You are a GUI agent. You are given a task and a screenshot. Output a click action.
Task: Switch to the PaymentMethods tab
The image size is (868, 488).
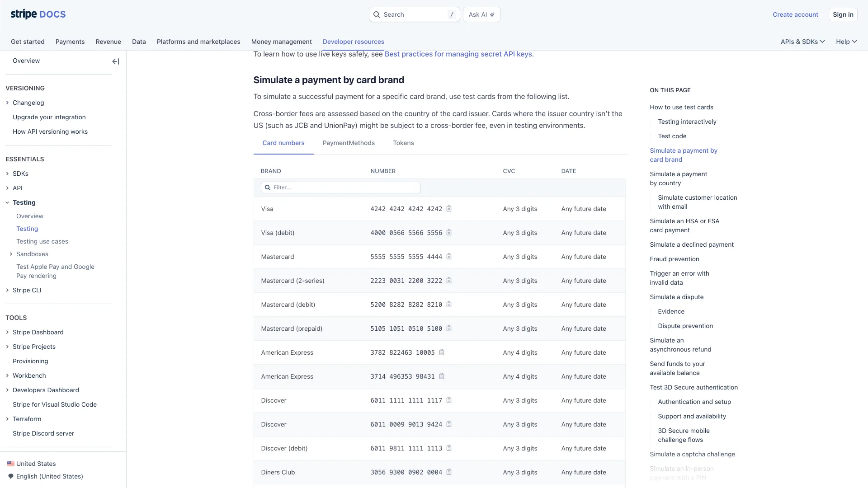click(x=349, y=143)
